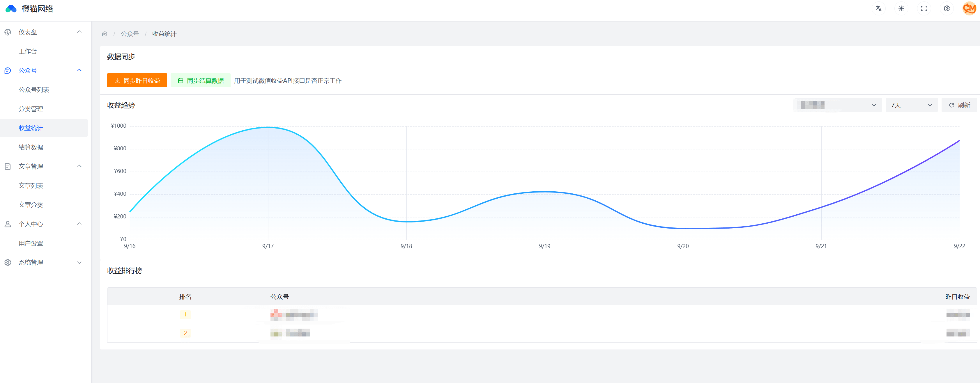Image resolution: width=980 pixels, height=383 pixels.
Task: Click the 9/19 data point on chart
Action: tap(544, 192)
